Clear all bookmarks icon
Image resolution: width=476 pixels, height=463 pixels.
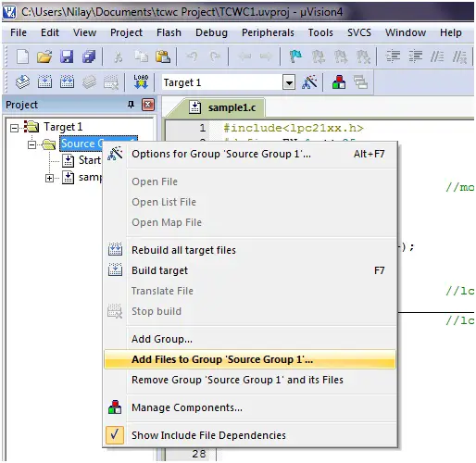pos(363,56)
